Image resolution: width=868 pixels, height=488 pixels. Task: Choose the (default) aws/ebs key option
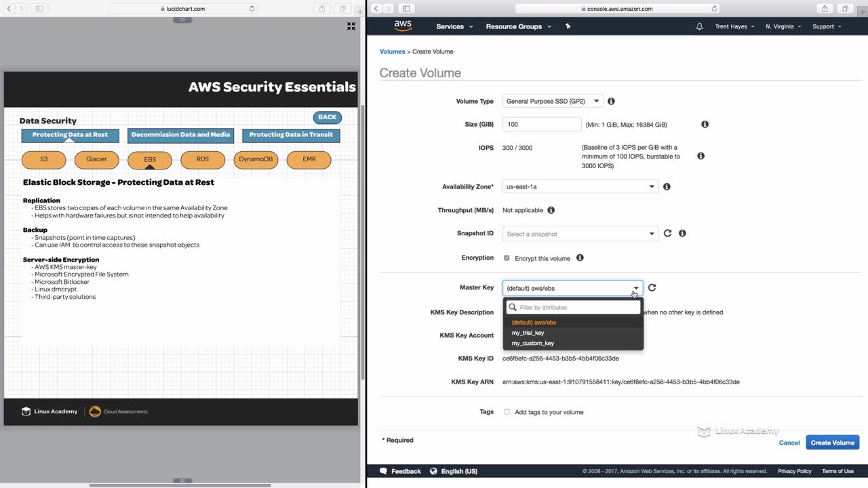pyautogui.click(x=573, y=323)
